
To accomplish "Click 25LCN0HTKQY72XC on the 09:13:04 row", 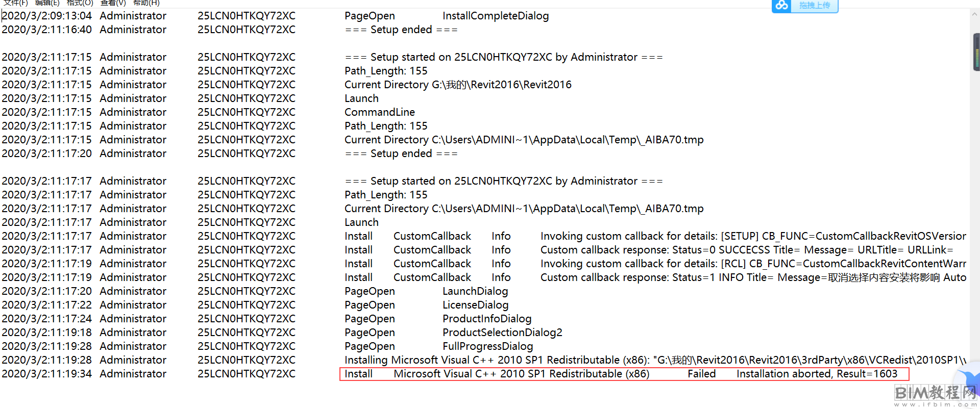I will pos(247,16).
